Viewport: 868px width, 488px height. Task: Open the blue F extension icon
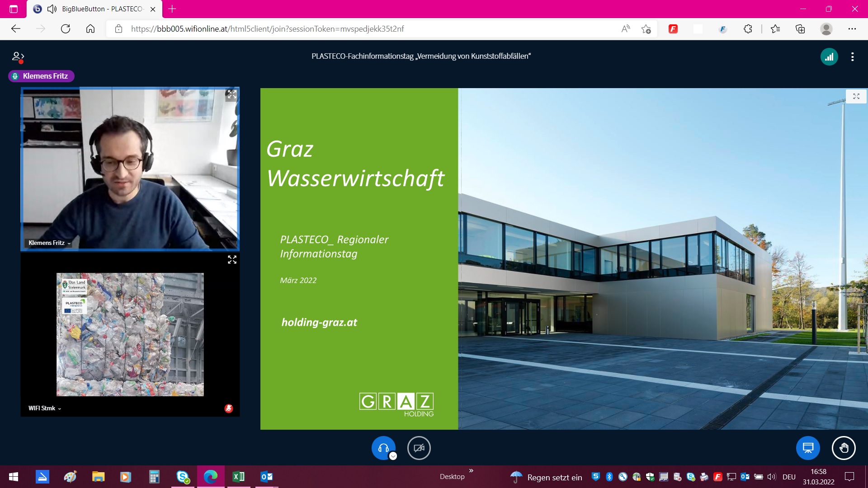click(722, 29)
